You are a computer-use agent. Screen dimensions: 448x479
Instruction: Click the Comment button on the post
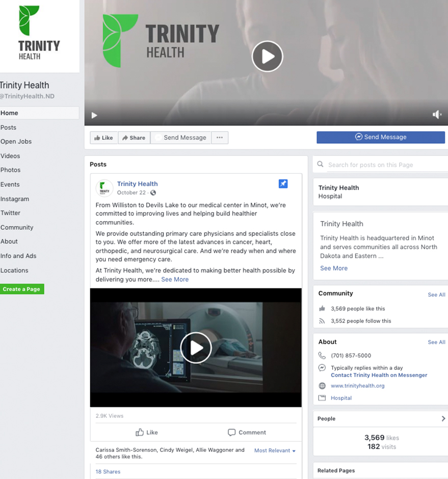click(x=247, y=432)
